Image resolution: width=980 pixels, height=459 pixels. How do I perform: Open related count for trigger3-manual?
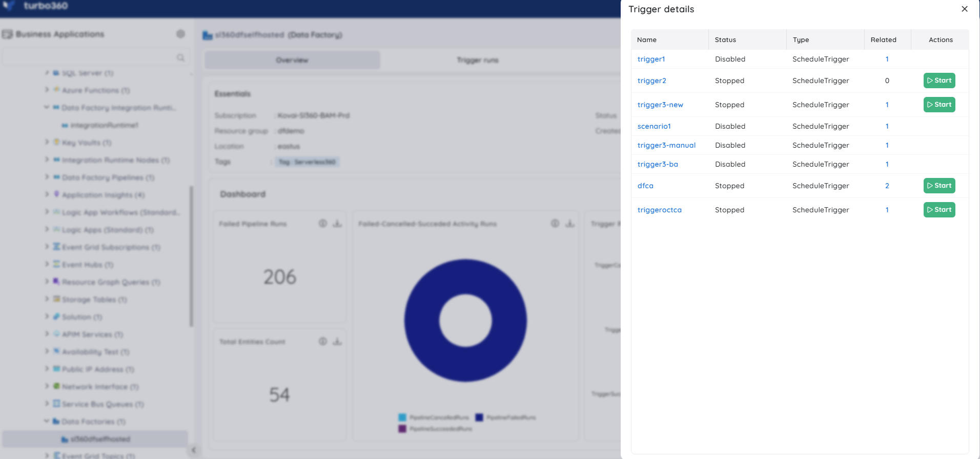click(x=887, y=145)
